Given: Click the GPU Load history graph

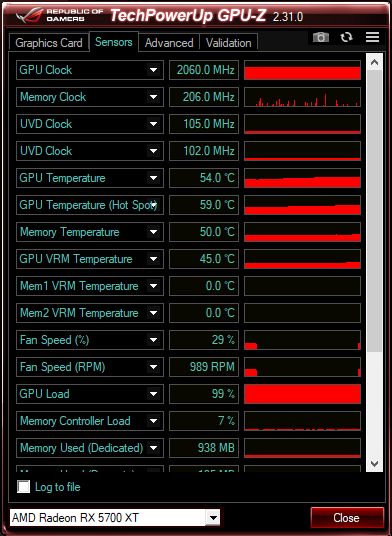Looking at the screenshot, I should click(x=302, y=394).
